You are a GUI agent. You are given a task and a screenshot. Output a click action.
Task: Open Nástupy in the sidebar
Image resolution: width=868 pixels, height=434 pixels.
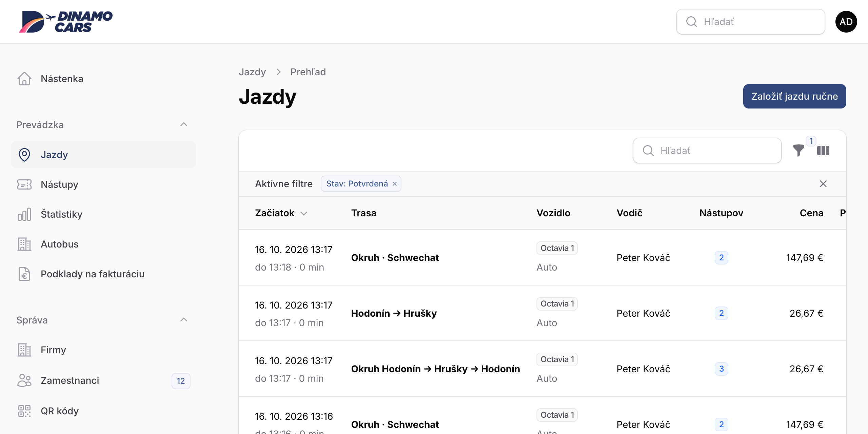coord(103,184)
